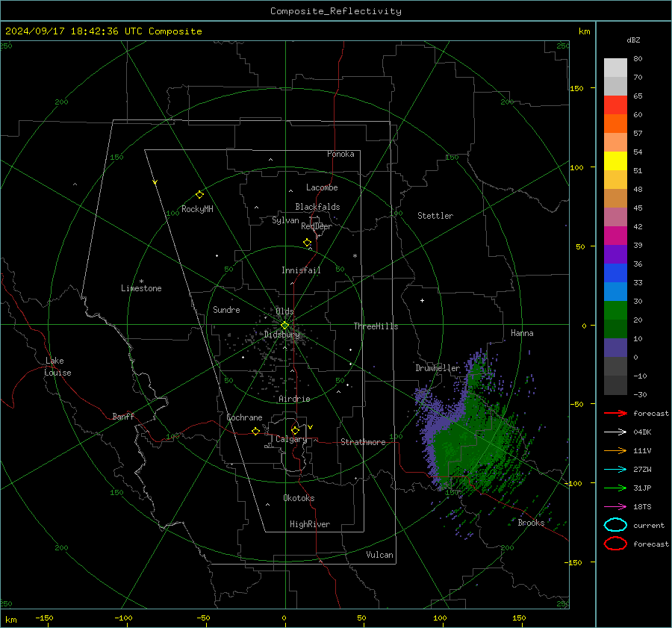Click the Sylvan label
Viewport: 672px width, 628px height.
point(285,220)
